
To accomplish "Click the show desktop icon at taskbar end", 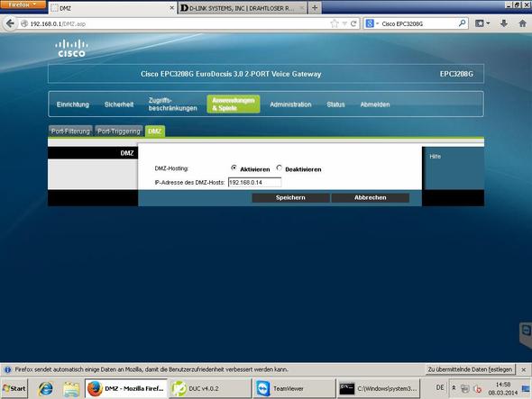I will (x=527, y=388).
